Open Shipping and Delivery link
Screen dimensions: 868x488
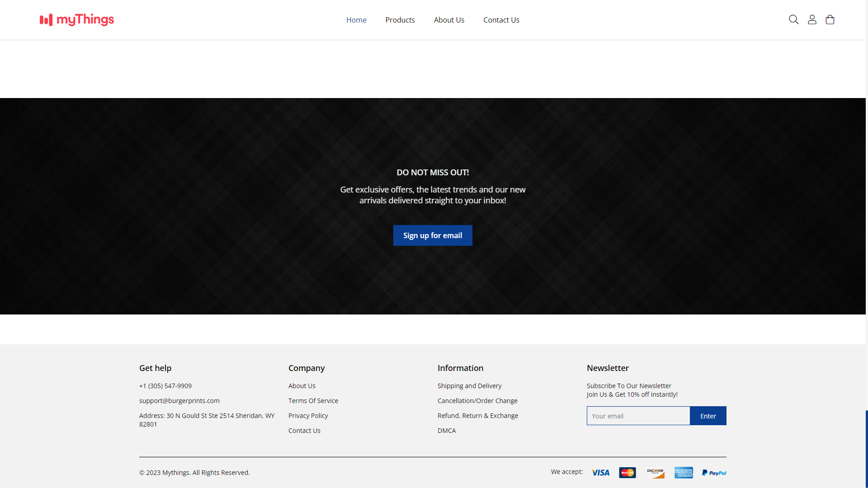tap(470, 386)
